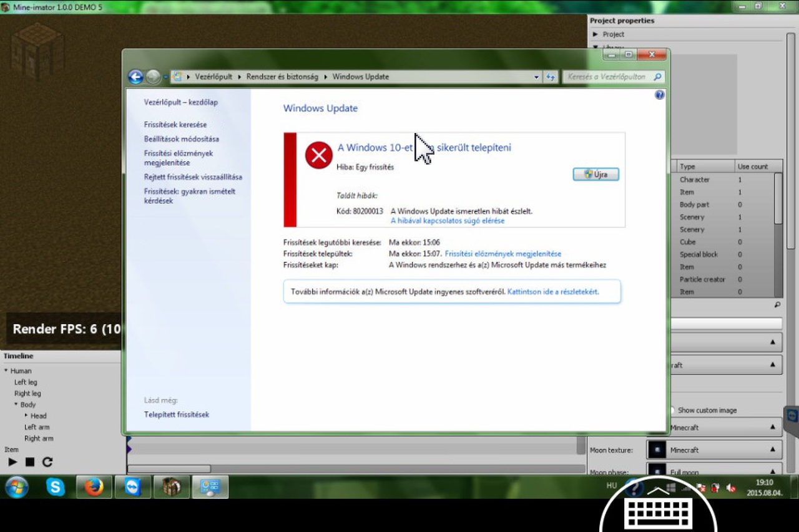
Task: Open the Windows Start menu
Action: (17, 486)
